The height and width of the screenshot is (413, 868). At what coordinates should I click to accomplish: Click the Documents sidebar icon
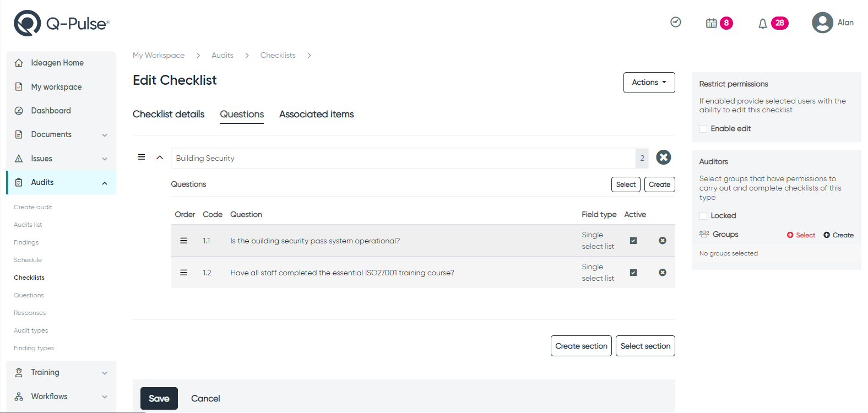(19, 134)
